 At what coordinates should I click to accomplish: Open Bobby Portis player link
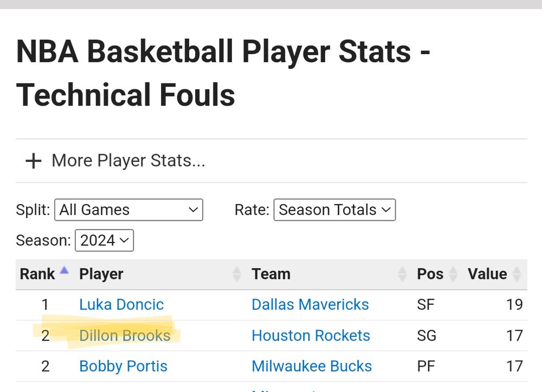coord(123,367)
